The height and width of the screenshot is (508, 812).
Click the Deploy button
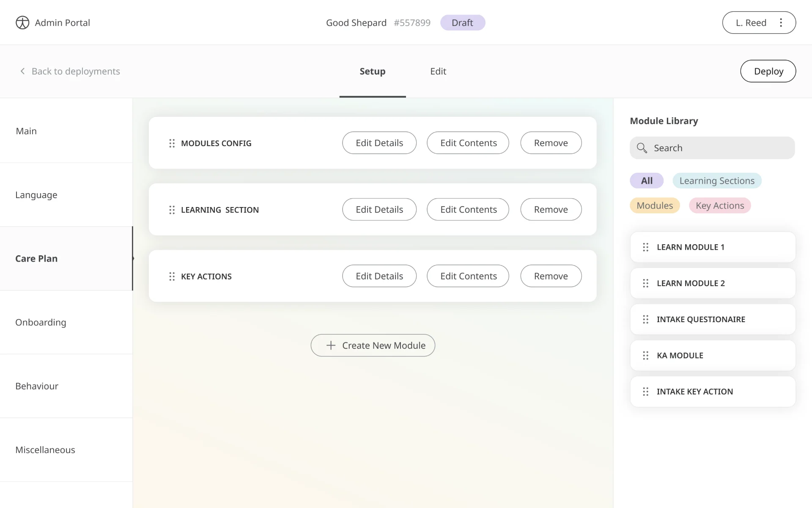pyautogui.click(x=768, y=71)
